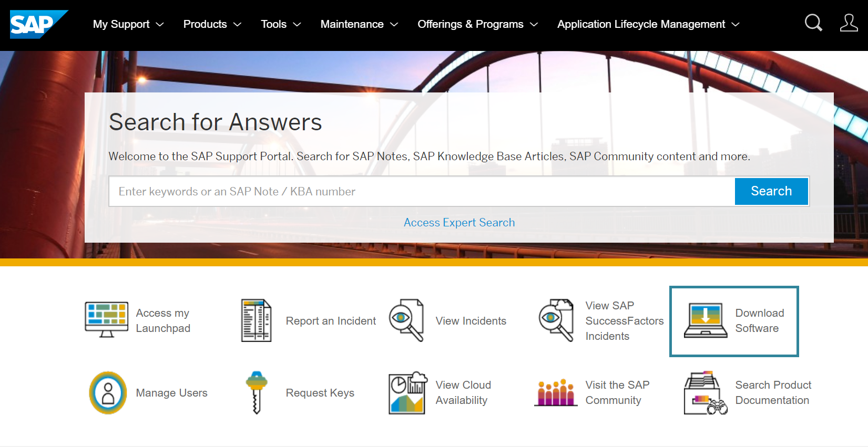
Task: Click the SAP logo
Action: [x=39, y=24]
